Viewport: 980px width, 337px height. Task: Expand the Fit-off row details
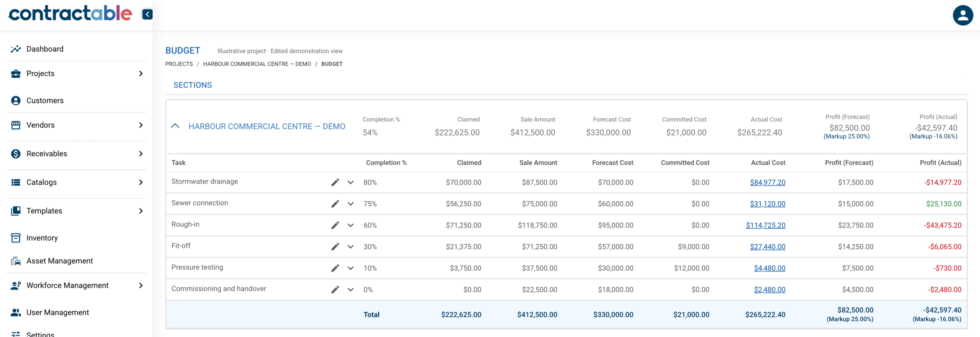click(x=351, y=247)
